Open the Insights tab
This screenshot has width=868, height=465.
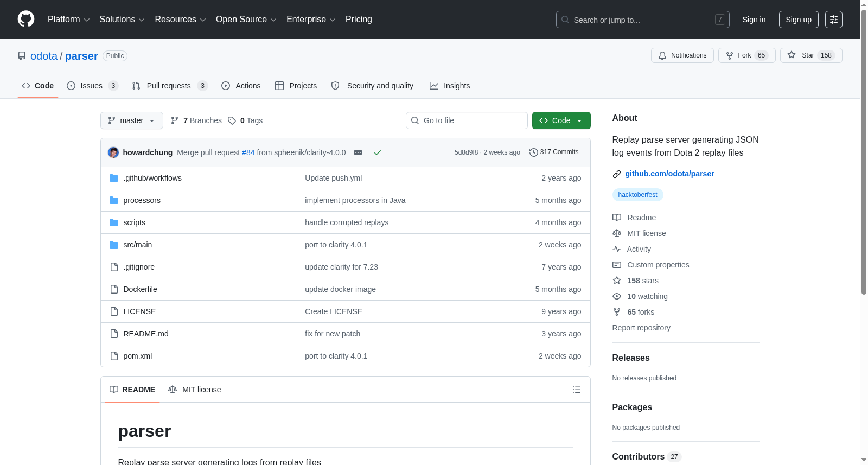pos(450,86)
